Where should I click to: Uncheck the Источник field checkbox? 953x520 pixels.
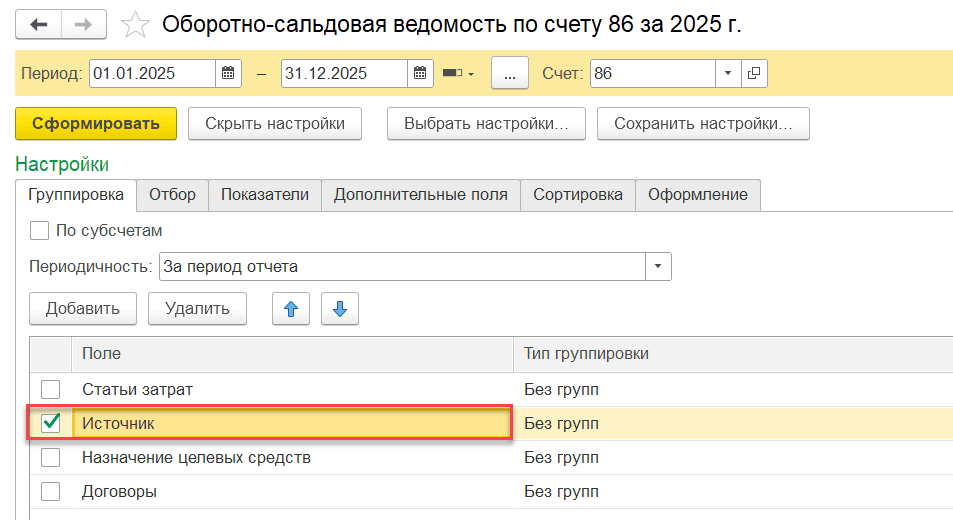tap(50, 424)
